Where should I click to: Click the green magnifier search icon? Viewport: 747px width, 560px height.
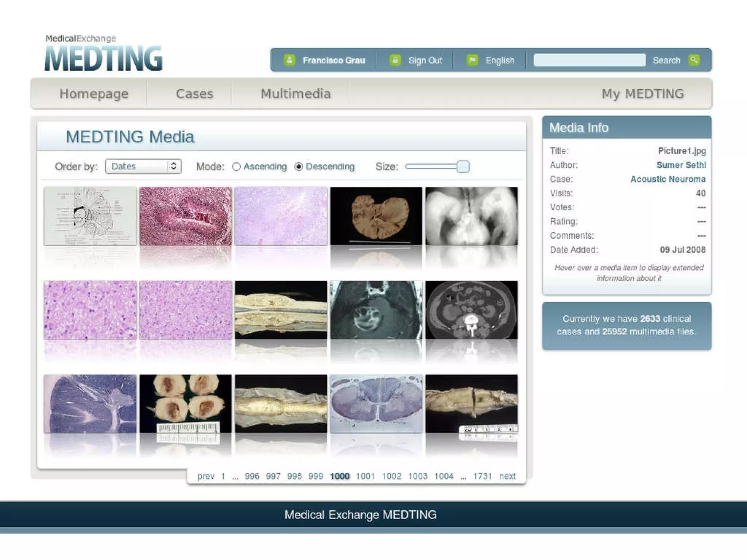point(694,60)
